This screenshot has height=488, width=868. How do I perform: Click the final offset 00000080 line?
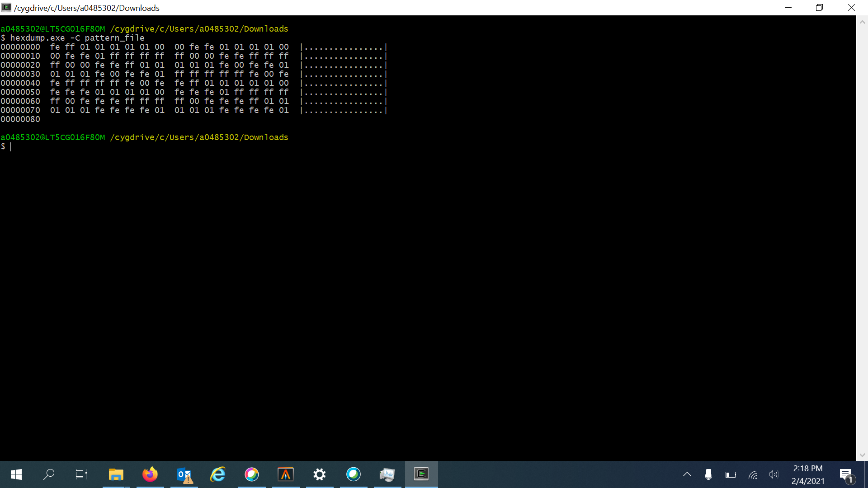(20, 119)
